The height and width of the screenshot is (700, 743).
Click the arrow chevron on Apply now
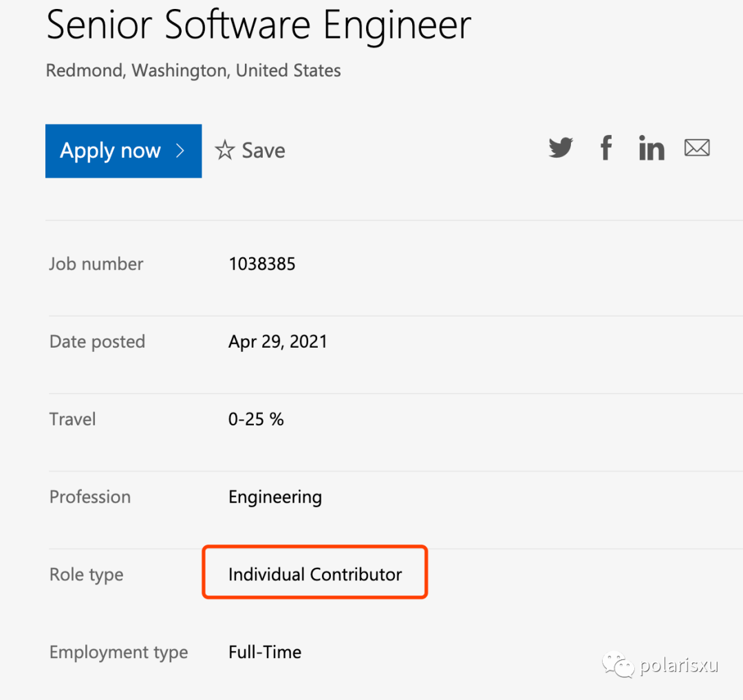pyautogui.click(x=180, y=151)
